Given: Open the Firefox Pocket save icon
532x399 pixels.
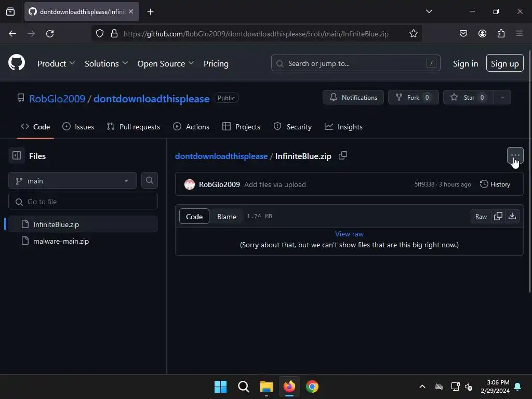Looking at the screenshot, I should click(463, 33).
